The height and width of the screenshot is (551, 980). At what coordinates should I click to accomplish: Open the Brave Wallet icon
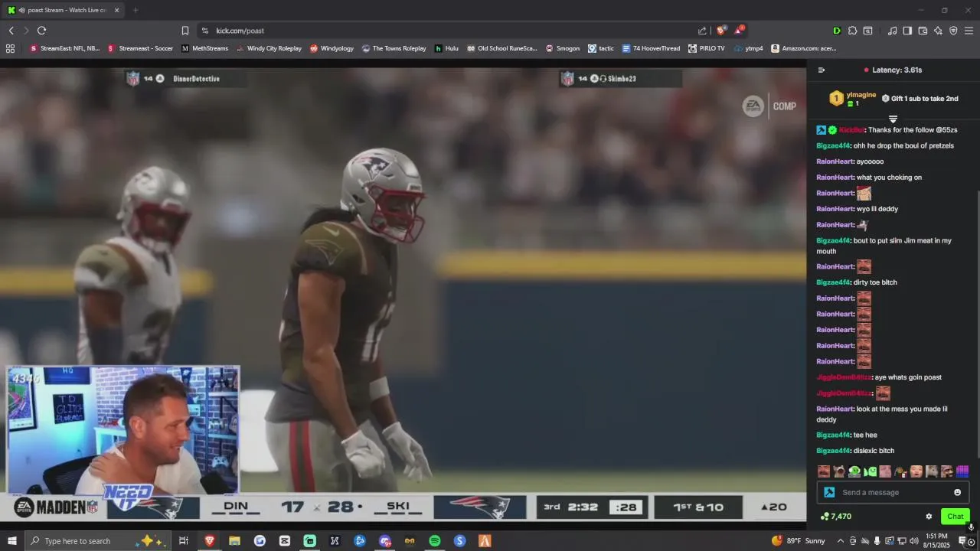click(x=923, y=31)
